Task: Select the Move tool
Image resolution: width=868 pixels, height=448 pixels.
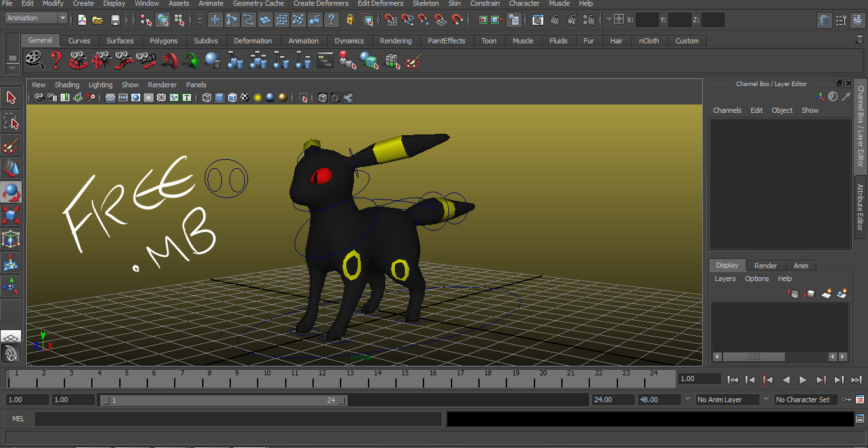Action: click(10, 168)
